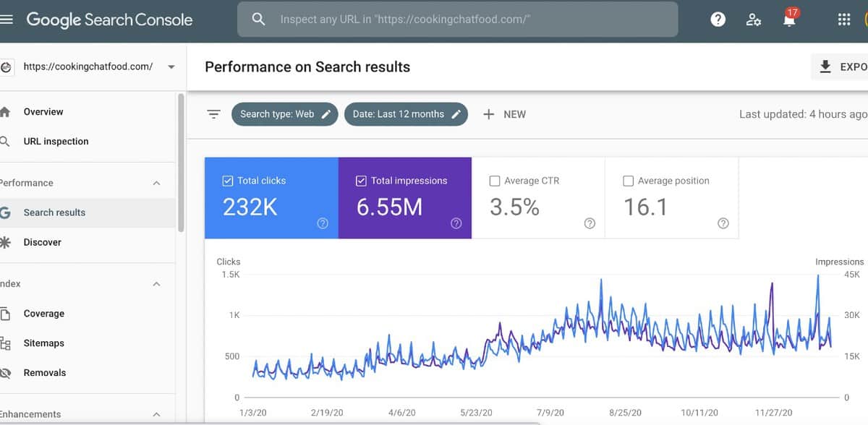Open Average CTR help tooltip icon
Viewport: 868px width, 425px height.
[x=590, y=223]
